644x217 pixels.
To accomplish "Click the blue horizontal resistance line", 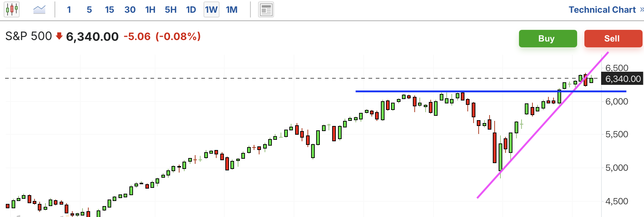I will (491, 91).
